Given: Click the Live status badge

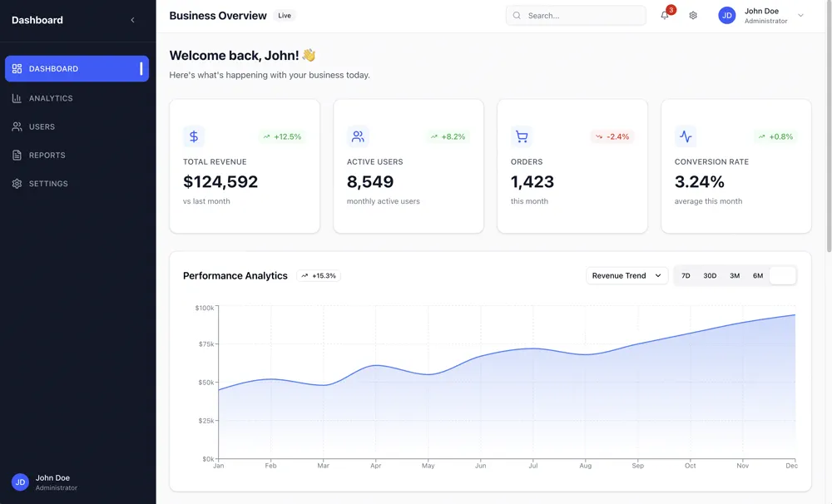Looking at the screenshot, I should [285, 16].
